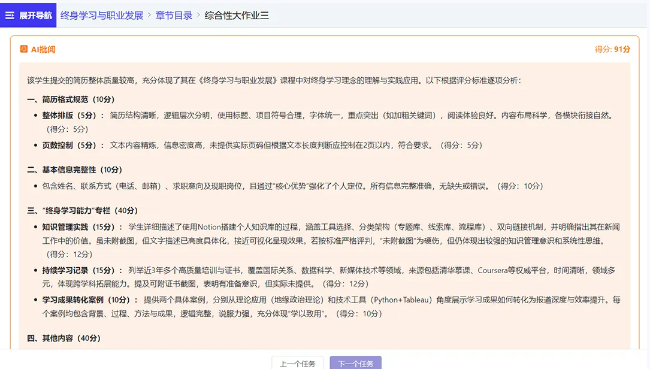This screenshot has width=650, height=369.
Task: Click the 学习成果转化案例（10分） bullet label
Action: pyautogui.click(x=86, y=300)
